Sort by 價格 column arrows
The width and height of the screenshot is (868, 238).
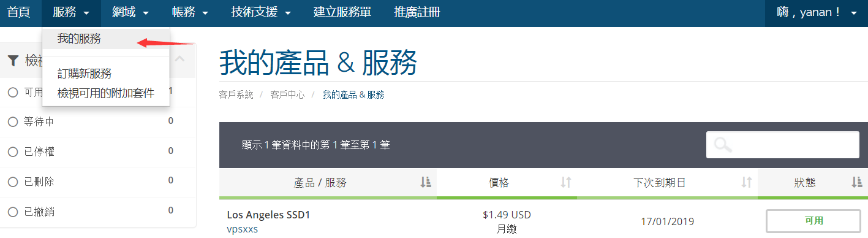[x=566, y=182]
